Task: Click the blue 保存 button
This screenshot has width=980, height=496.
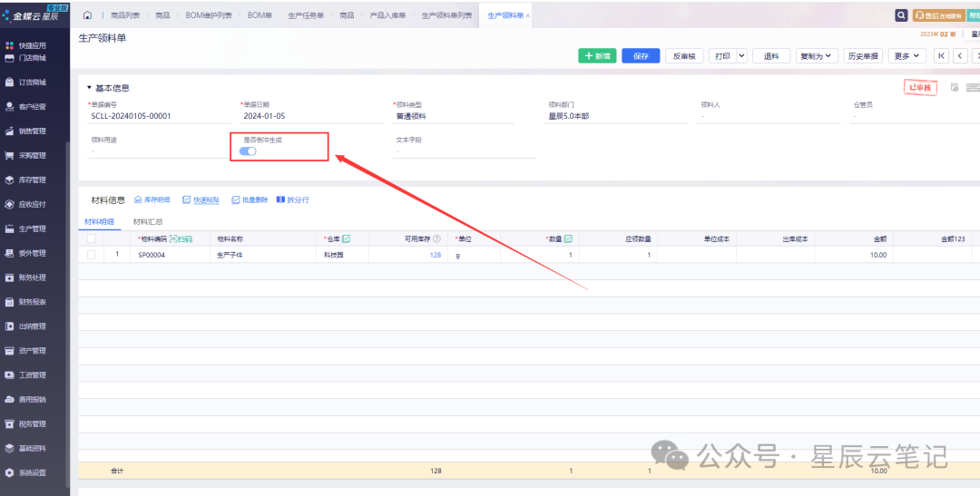Action: tap(641, 56)
